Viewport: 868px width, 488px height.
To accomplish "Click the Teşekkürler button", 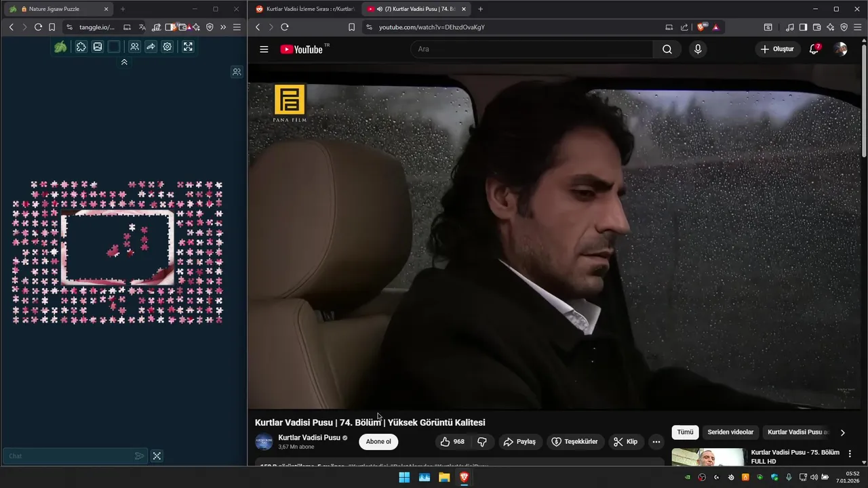I will [574, 442].
